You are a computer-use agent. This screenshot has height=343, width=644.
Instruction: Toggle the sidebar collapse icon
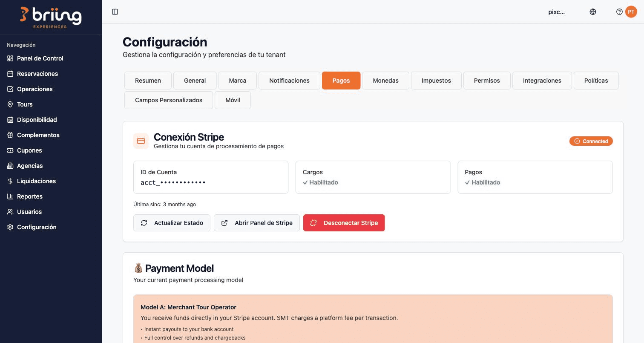tap(115, 12)
